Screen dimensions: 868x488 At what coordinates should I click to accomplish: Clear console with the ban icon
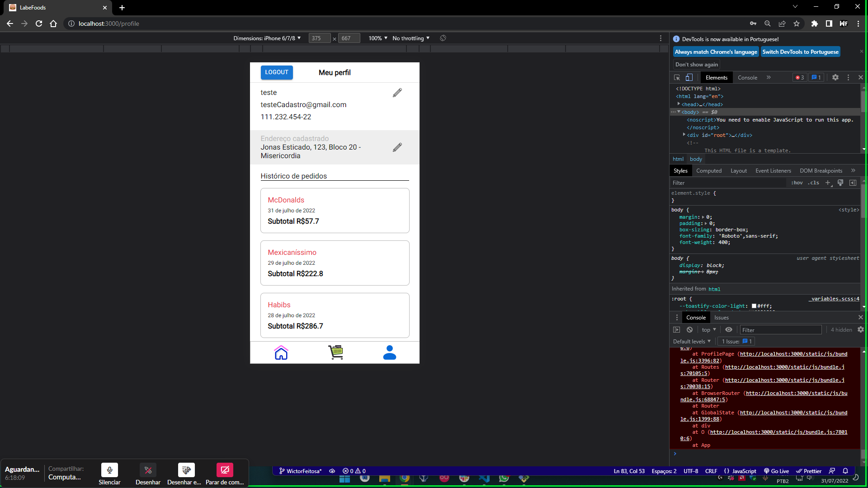tap(689, 330)
